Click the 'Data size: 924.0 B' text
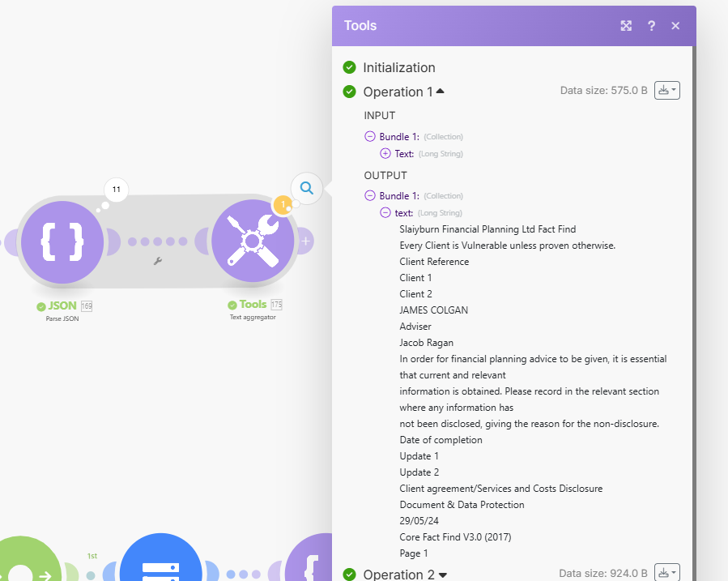Viewport: 728px width, 581px height. pos(603,574)
